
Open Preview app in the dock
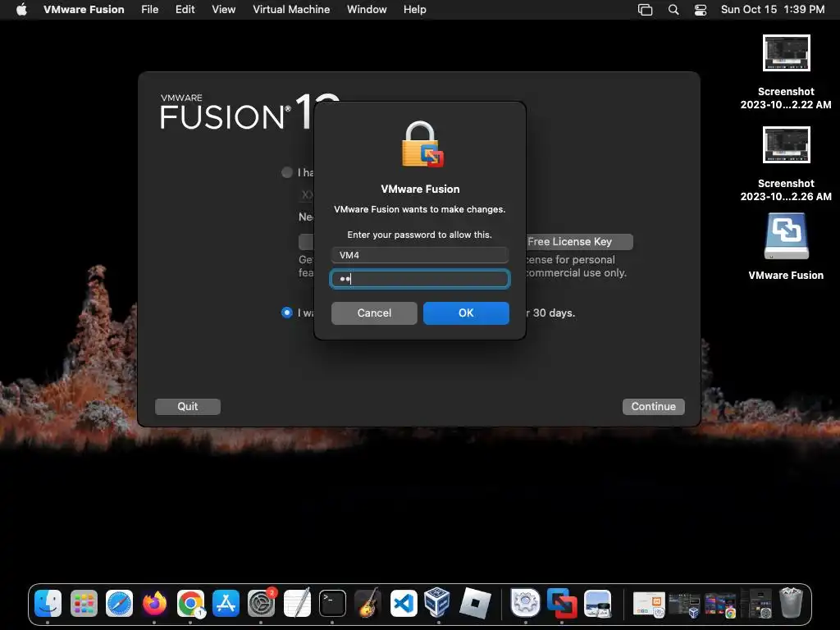click(x=597, y=604)
